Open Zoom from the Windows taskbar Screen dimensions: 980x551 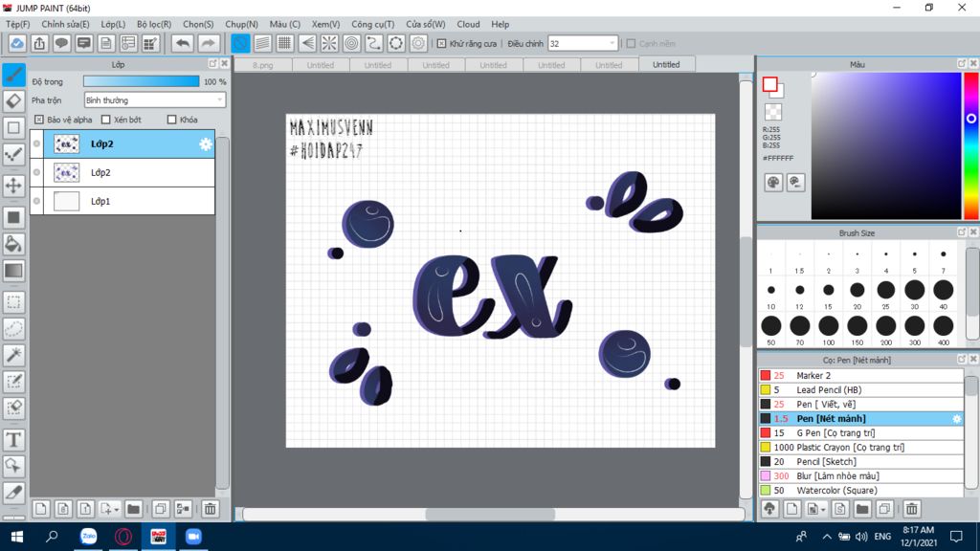pyautogui.click(x=193, y=537)
